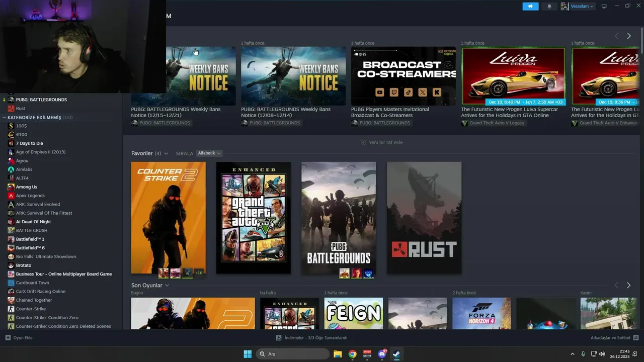Click the Yeni bir raf ekle button

(x=382, y=142)
